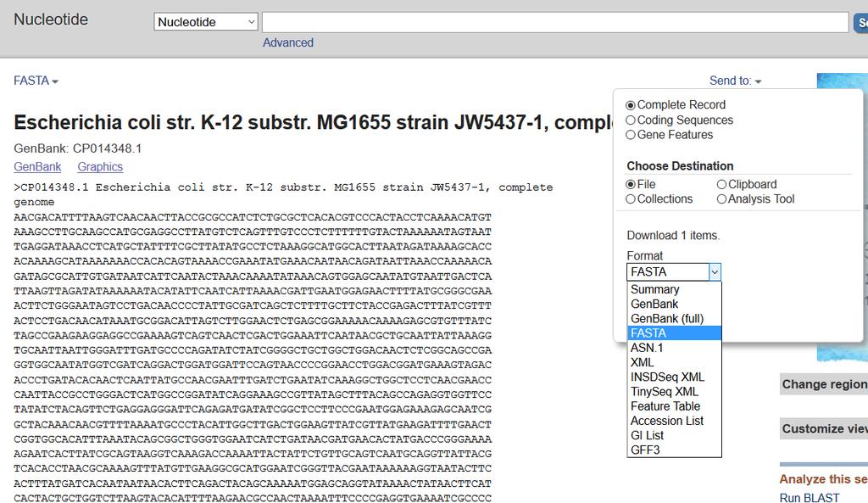Select File as destination
868x503 pixels.
(631, 184)
